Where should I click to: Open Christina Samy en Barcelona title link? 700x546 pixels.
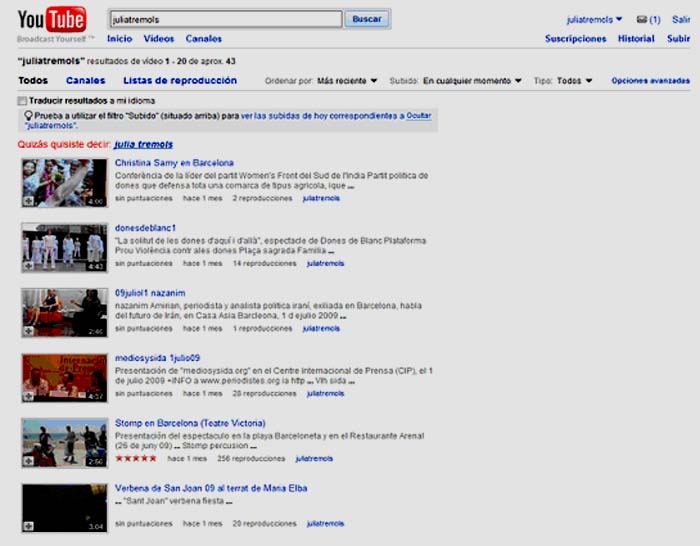174,163
